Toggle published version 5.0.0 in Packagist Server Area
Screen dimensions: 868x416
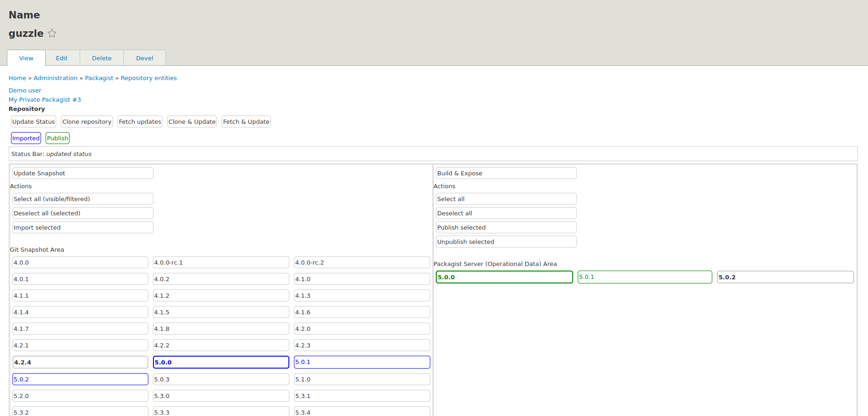point(504,277)
